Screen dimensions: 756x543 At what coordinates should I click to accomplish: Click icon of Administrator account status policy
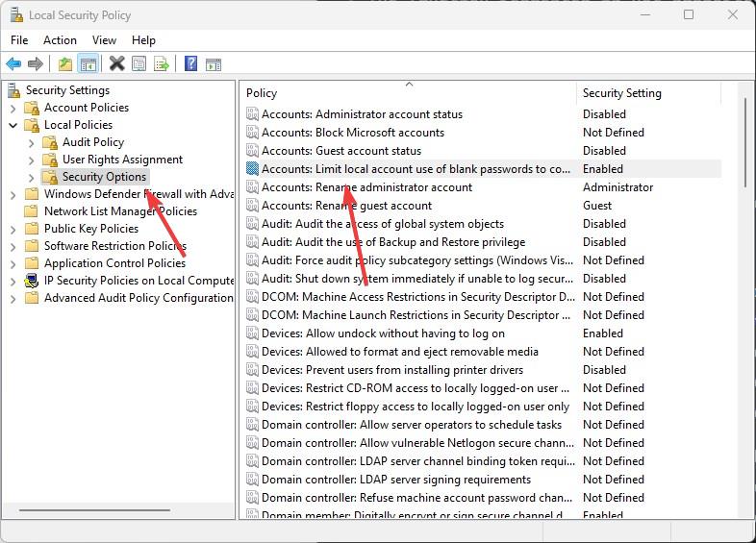[x=252, y=114]
